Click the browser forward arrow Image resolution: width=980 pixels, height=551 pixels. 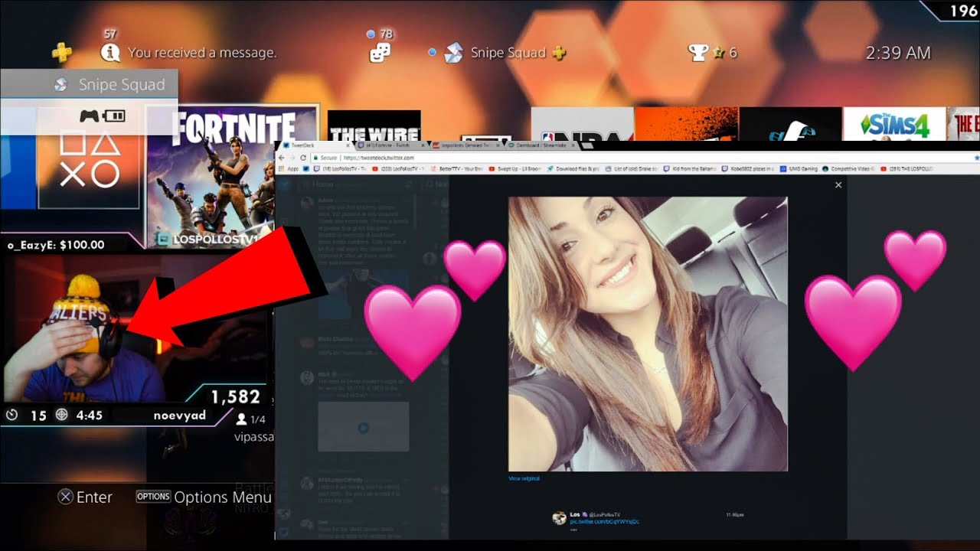[292, 158]
